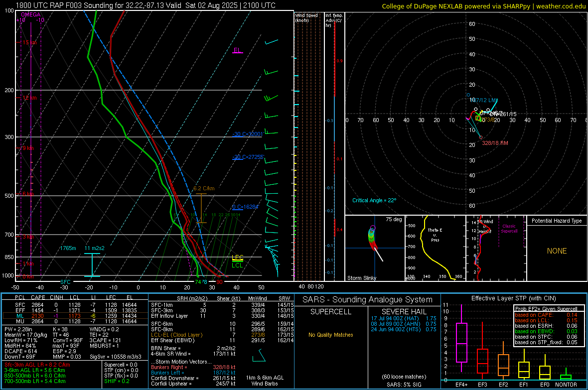
Task: Click the 'Supercell = 0.0' composite value
Action: coord(121,365)
